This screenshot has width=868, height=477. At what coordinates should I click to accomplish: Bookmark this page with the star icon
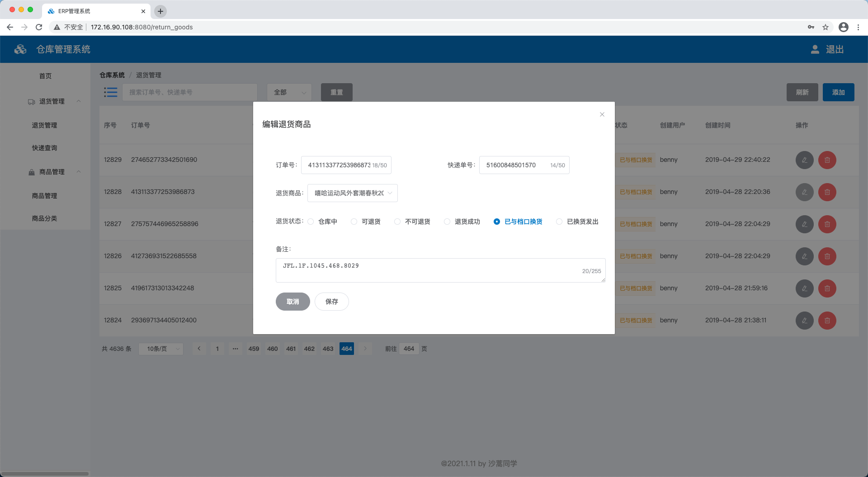[x=826, y=27]
